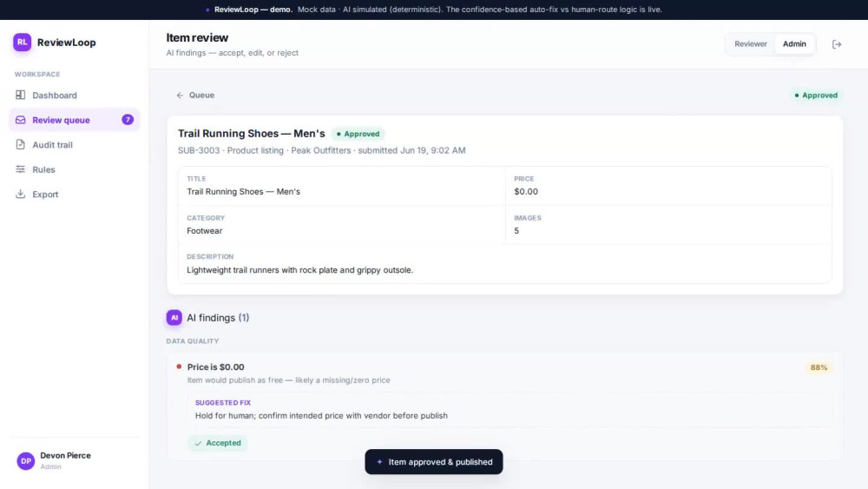Screen dimensions: 868x489
Task: Click the sign-out icon
Action: coord(837,44)
